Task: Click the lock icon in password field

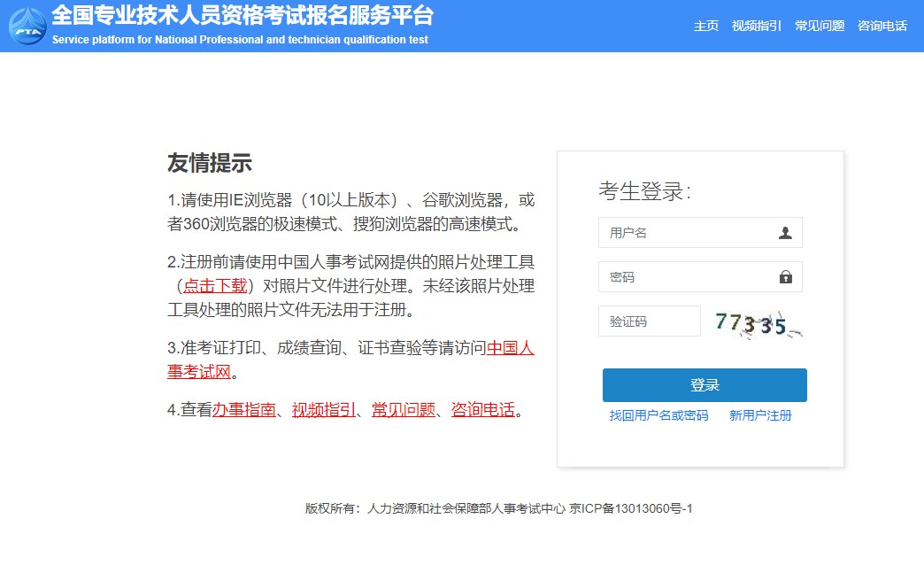Action: click(786, 276)
